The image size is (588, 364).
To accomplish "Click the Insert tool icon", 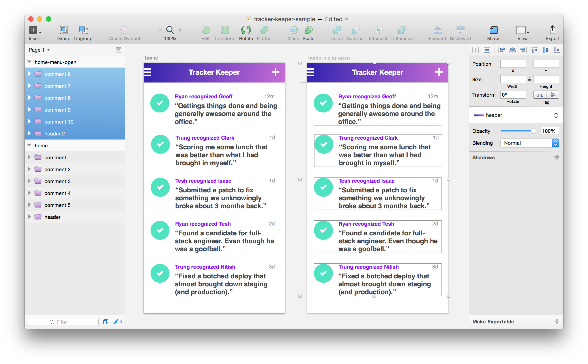I will point(33,30).
